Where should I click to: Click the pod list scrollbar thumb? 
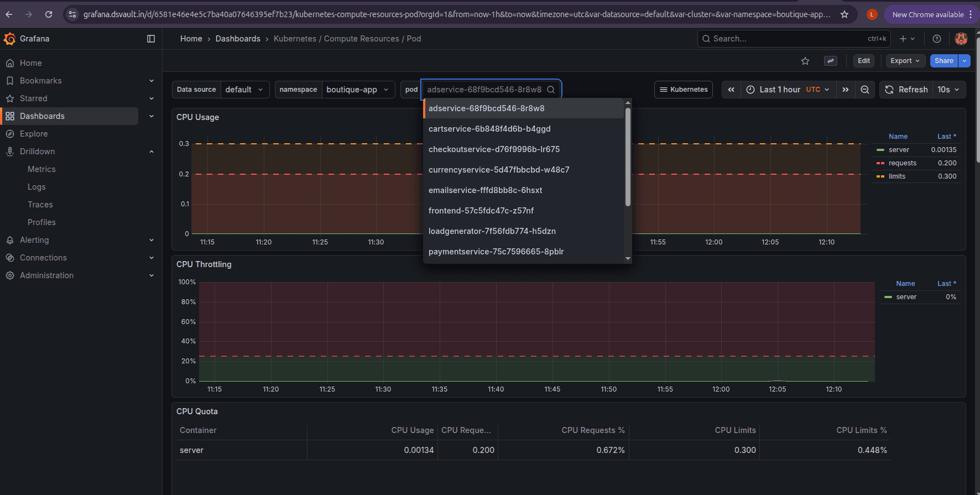[628, 157]
